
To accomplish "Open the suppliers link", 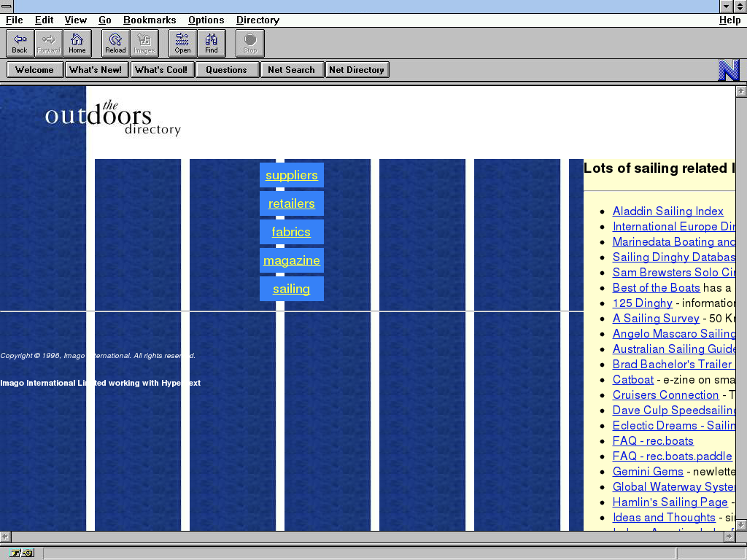I will click(x=291, y=176).
